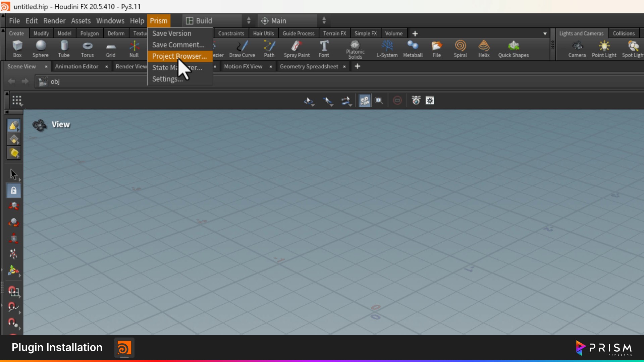Viewport: 644px width, 362px height.
Task: Add a new pane tab
Action: click(358, 66)
